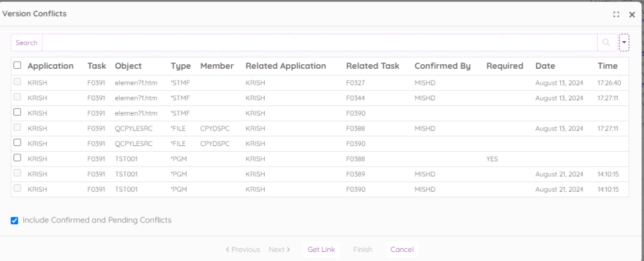Uncheck Include Confirmed and Pending Conflicts
Viewport: 644px width, 261px height.
(15, 221)
